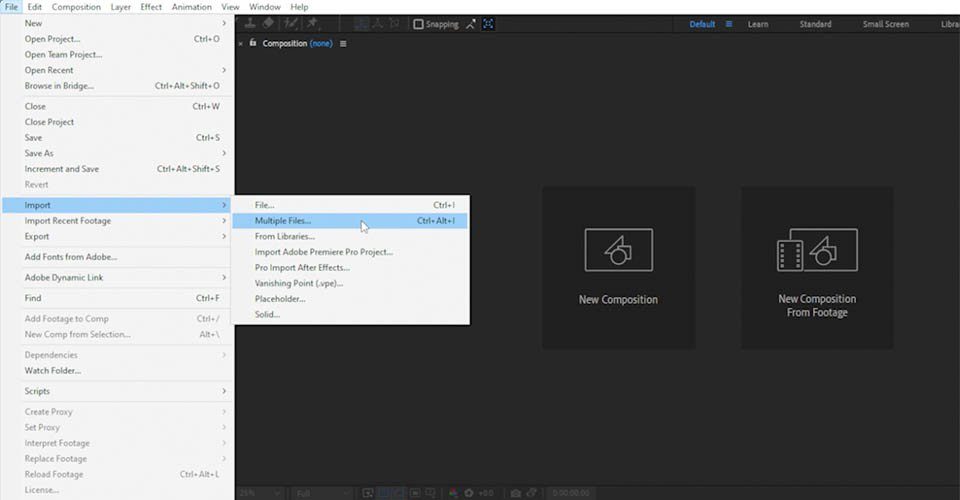Viewport: 960px width, 500px height.
Task: Select the Puppet Pin tool
Action: pos(313,23)
